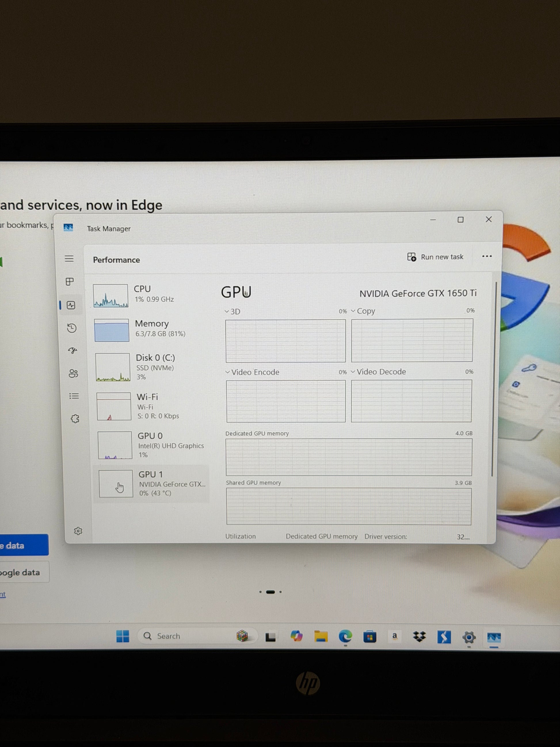Open File Explorer from the taskbar
560x747 pixels.
point(321,636)
